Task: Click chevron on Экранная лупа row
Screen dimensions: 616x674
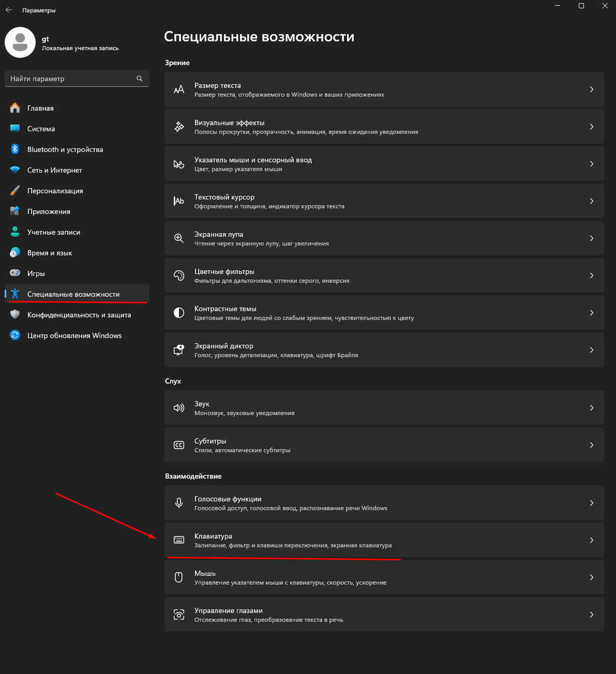Action: 591,238
